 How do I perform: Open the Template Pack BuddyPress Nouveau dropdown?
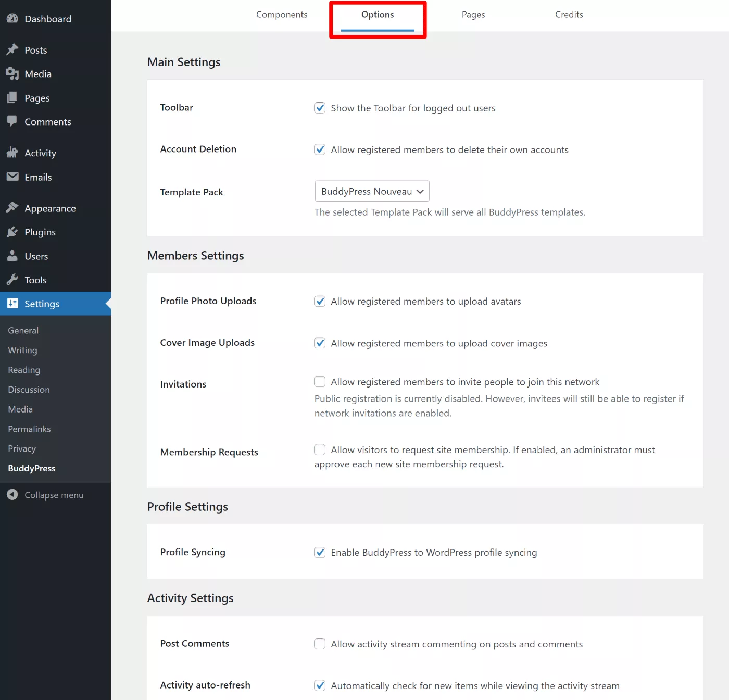372,191
